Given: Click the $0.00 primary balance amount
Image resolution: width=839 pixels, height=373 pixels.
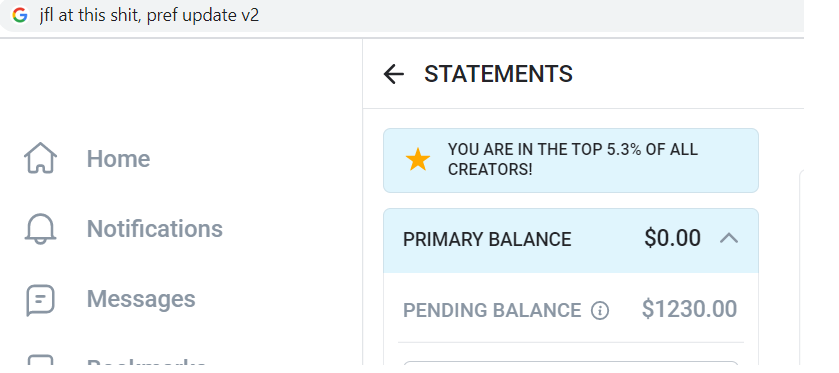Looking at the screenshot, I should (673, 238).
